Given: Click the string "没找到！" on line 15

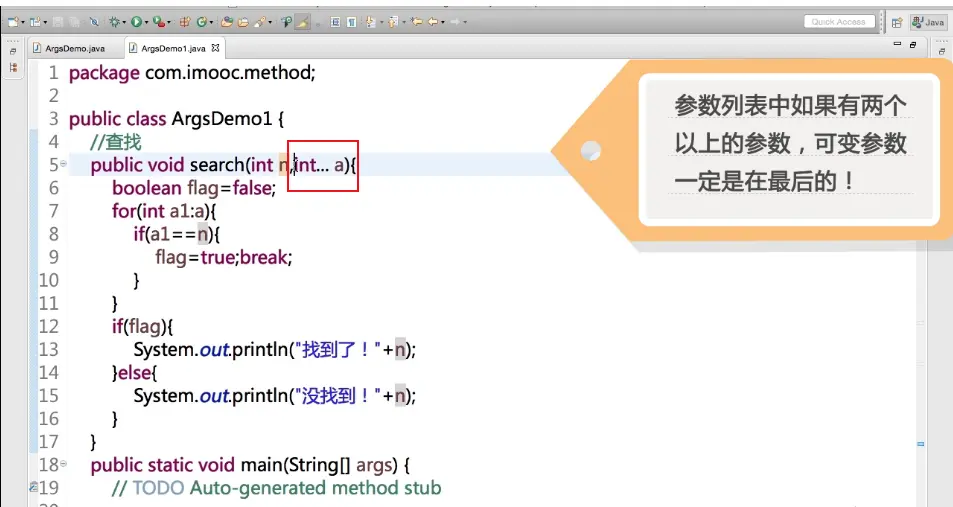Looking at the screenshot, I should [x=336, y=396].
